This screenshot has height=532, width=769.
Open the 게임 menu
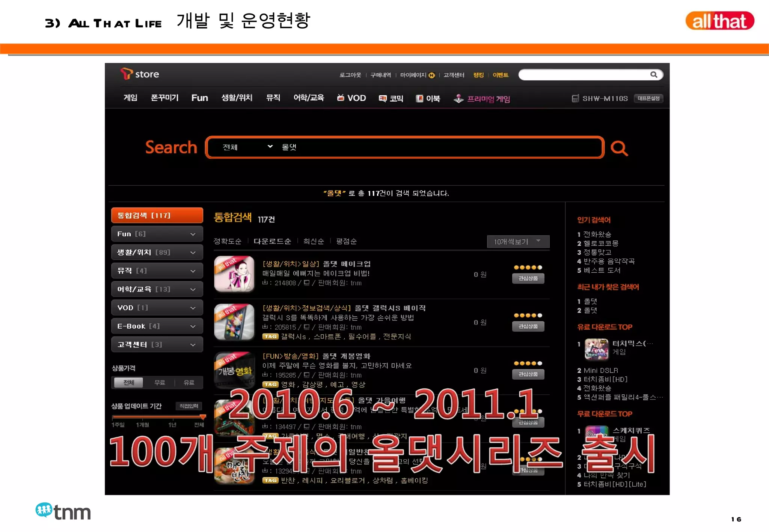click(x=130, y=98)
